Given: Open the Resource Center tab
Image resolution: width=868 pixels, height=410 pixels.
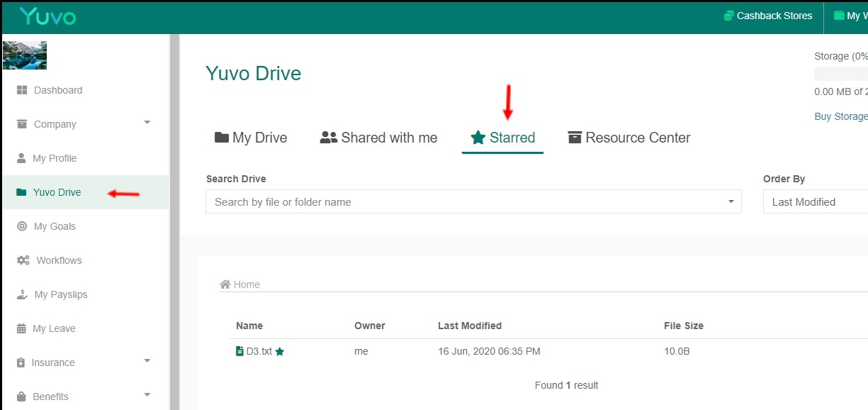Looking at the screenshot, I should click(x=629, y=138).
